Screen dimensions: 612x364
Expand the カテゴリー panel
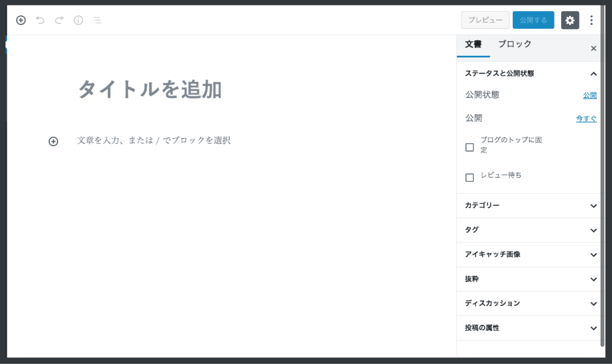(593, 206)
